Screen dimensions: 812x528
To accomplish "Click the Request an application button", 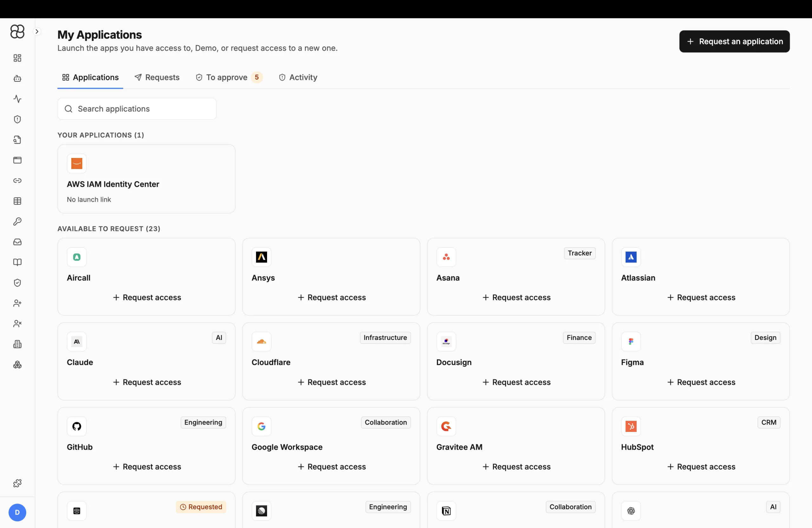I will click(x=734, y=41).
